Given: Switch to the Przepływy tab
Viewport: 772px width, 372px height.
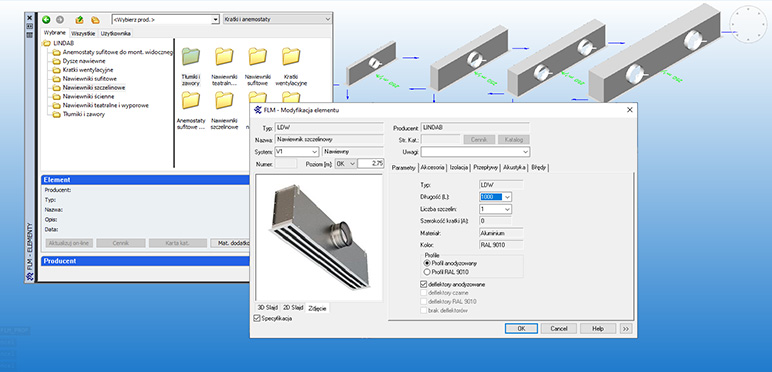Looking at the screenshot, I should click(x=485, y=167).
